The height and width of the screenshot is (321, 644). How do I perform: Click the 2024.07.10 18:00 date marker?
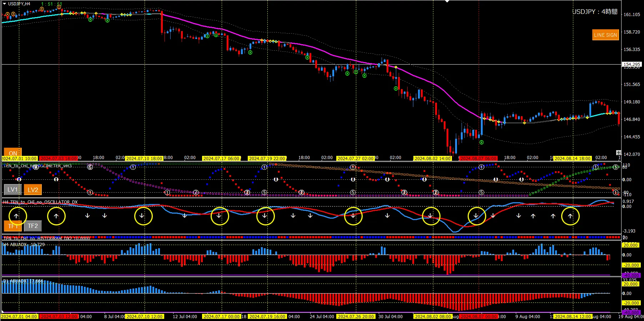click(145, 158)
